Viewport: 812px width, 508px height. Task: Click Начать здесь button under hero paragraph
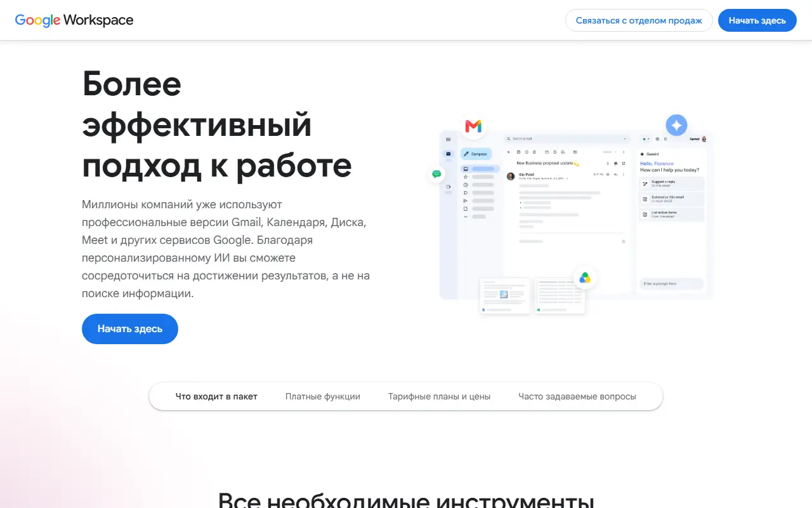click(x=130, y=329)
